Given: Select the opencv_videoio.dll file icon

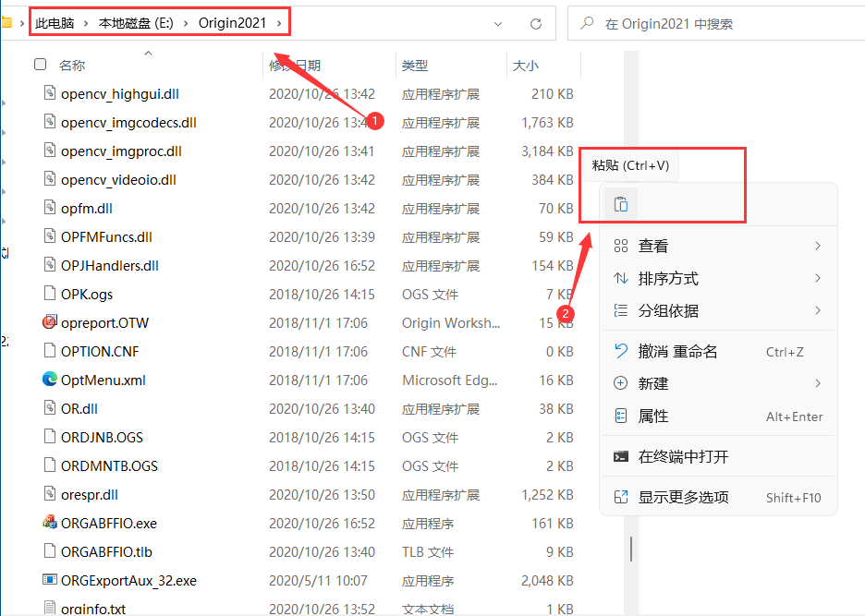Looking at the screenshot, I should coord(50,178).
